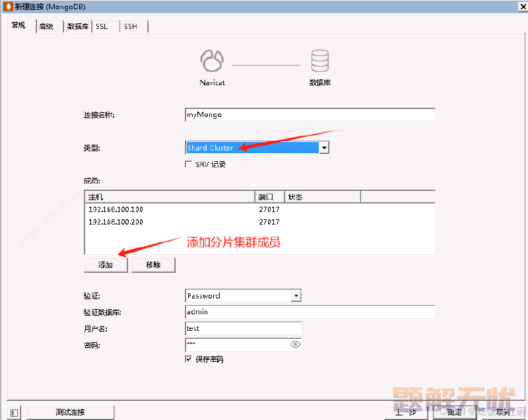Open the 数据库 tab

pyautogui.click(x=78, y=26)
